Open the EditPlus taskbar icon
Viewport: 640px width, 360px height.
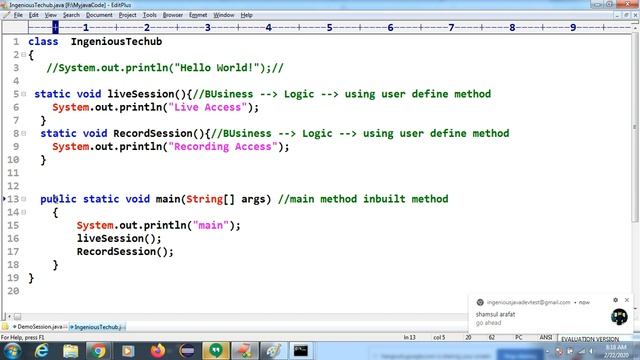pos(245,351)
